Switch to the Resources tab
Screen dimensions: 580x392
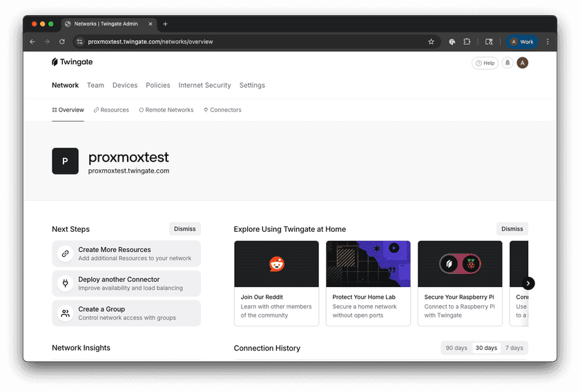point(111,110)
